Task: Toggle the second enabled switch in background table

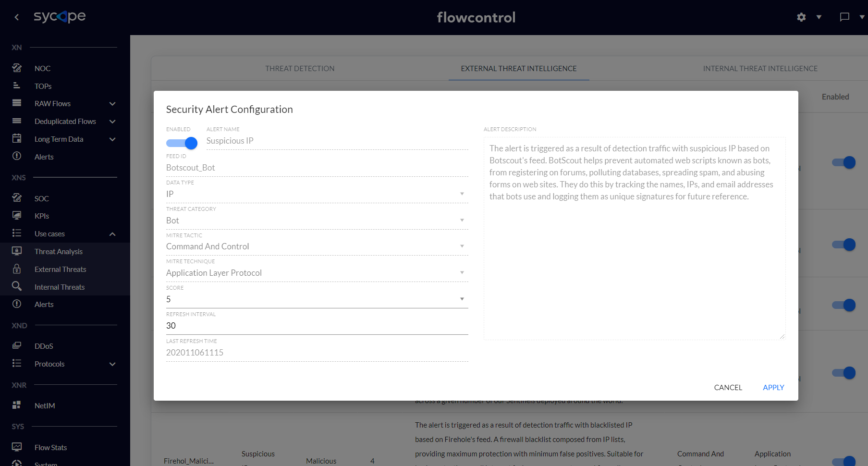Action: [844, 245]
